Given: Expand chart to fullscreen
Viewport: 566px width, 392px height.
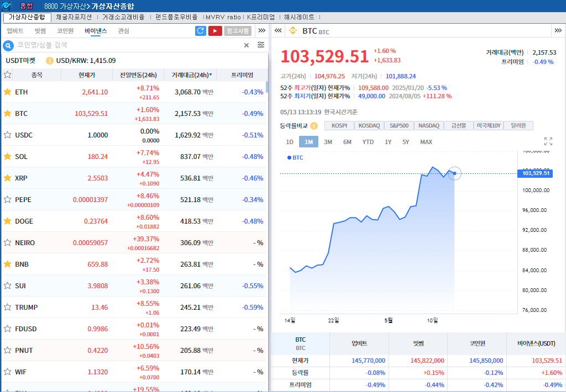Looking at the screenshot, I should click(548, 141).
